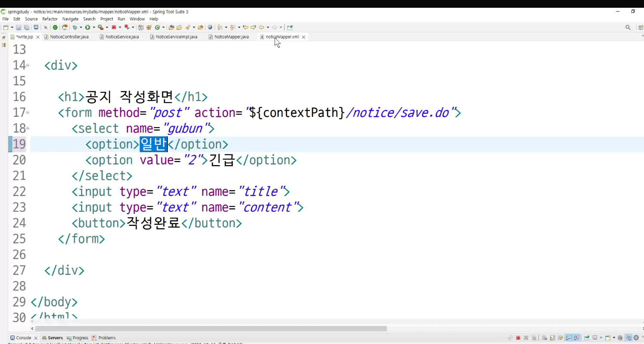
Task: Toggle Show Console on Standard Out icon
Action: point(568,338)
